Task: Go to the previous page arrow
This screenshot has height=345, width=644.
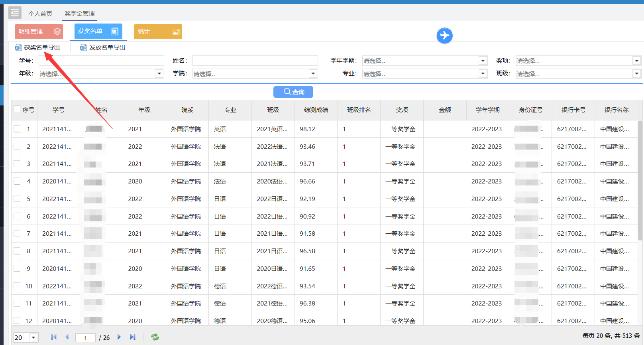Action: coord(67,337)
